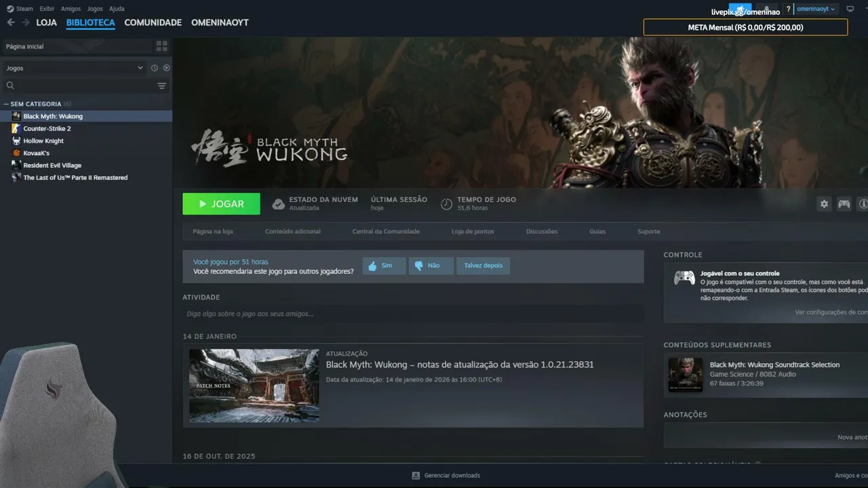Switch to Big Picture mode monitor icon
Screen dimensions: 868x488
850,9
